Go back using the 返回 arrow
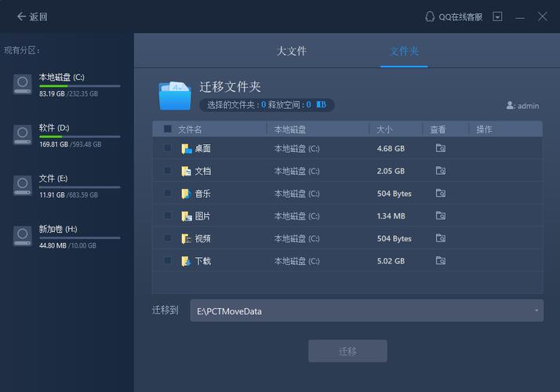This screenshot has width=560, height=392. click(x=32, y=16)
